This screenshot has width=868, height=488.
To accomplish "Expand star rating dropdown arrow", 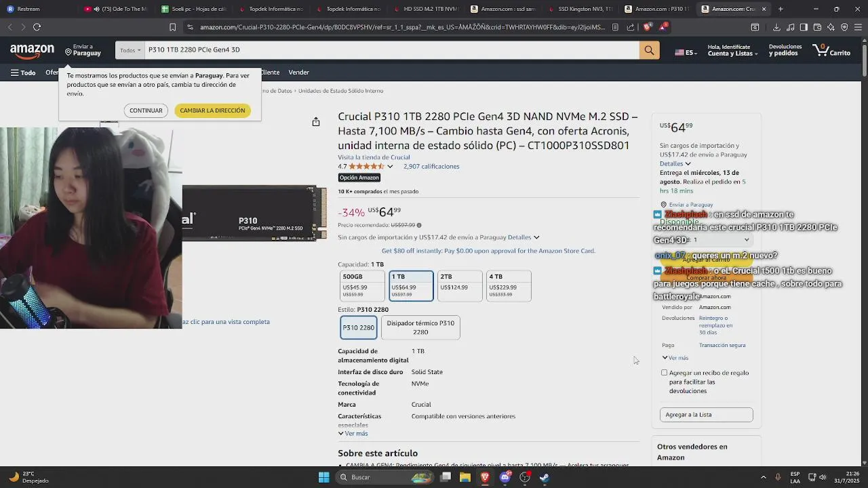I will 390,167.
